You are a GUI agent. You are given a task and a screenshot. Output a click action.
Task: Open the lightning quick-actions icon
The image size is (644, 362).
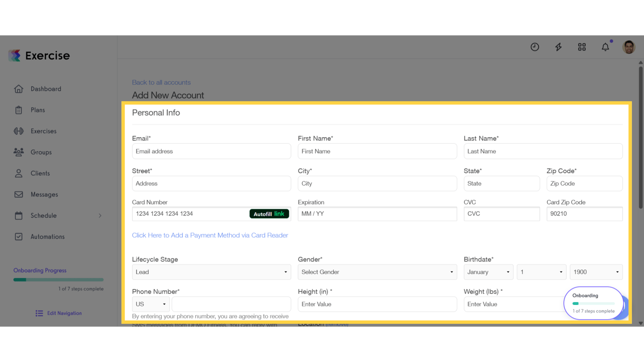click(558, 47)
